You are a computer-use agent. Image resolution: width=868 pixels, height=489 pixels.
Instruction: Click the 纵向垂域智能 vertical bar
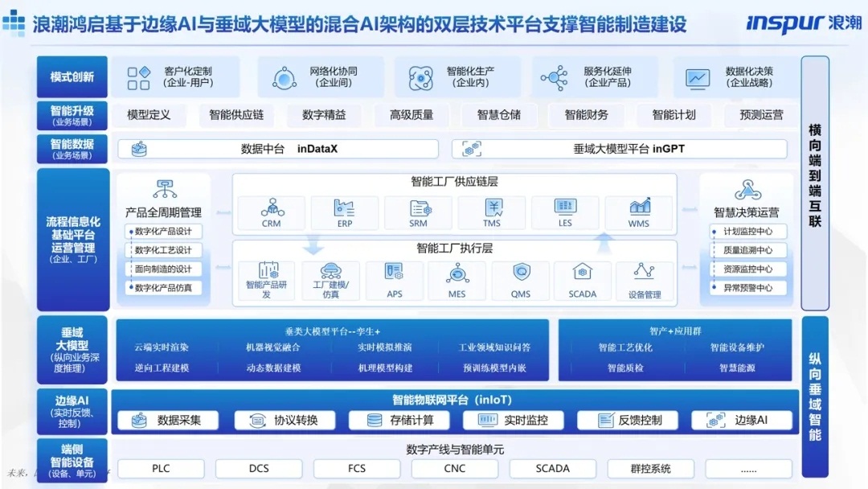coord(815,397)
